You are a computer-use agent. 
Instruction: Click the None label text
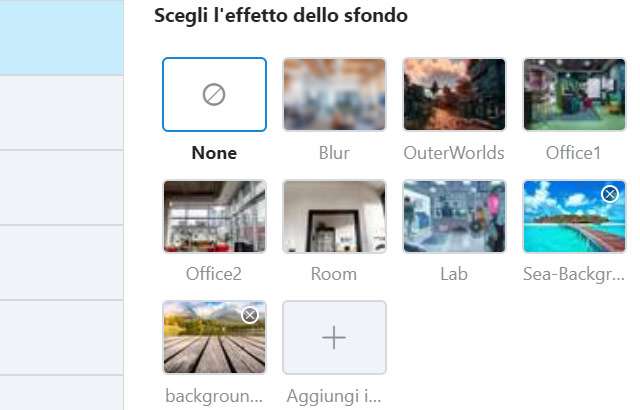pyautogui.click(x=214, y=153)
